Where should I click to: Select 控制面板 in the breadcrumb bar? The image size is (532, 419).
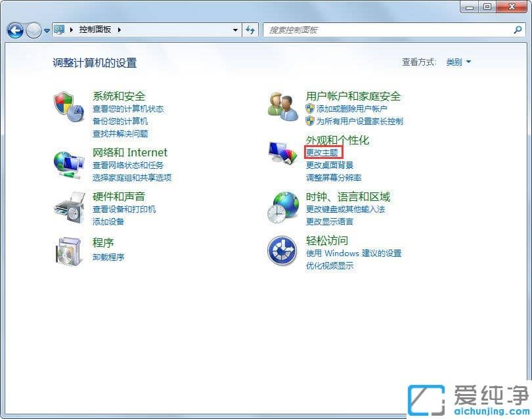tap(95, 30)
